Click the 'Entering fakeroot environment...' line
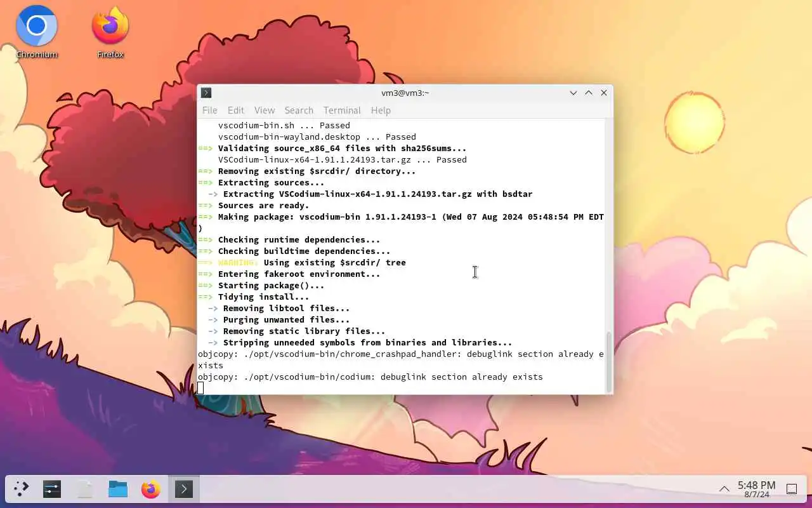The width and height of the screenshot is (812, 508). coord(289,274)
